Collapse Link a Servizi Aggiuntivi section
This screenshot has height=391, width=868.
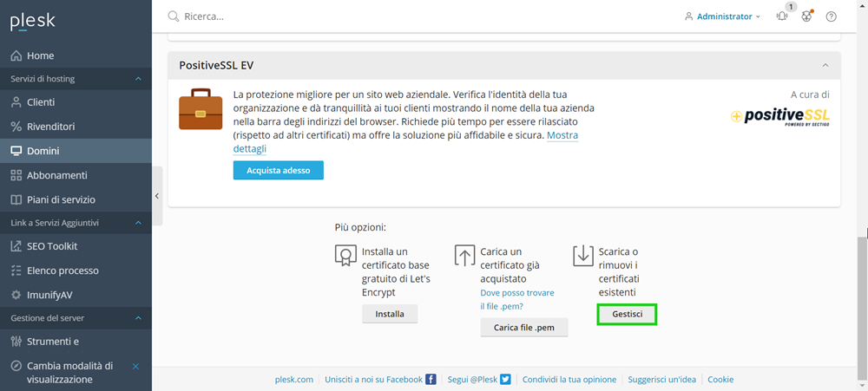coord(138,223)
